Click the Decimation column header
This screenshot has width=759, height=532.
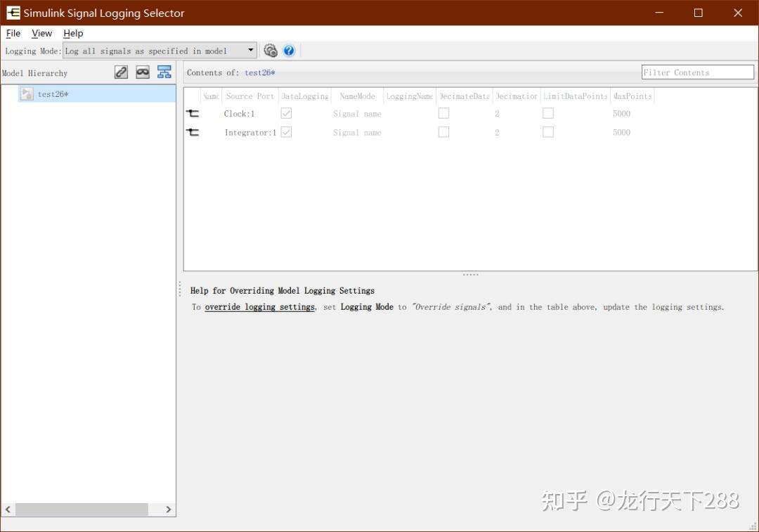(x=516, y=96)
